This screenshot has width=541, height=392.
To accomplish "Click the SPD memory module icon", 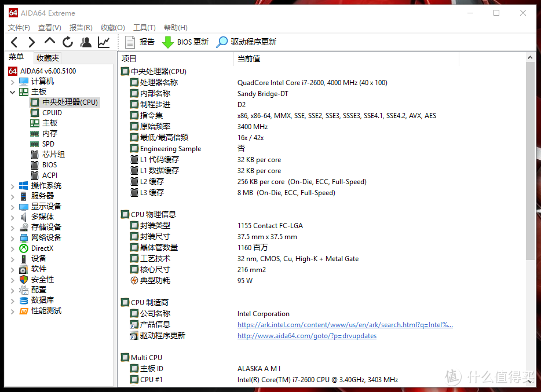I will [x=35, y=144].
